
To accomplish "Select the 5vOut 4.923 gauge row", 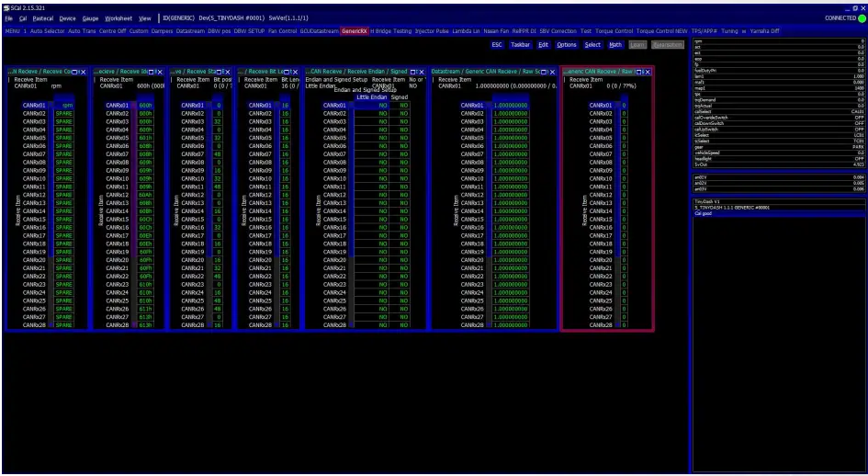I will tap(778, 164).
